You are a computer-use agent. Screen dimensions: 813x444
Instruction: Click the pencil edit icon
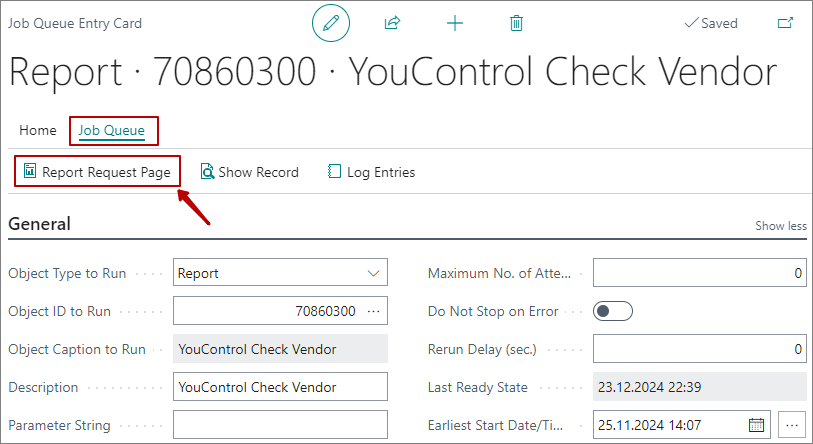click(331, 23)
